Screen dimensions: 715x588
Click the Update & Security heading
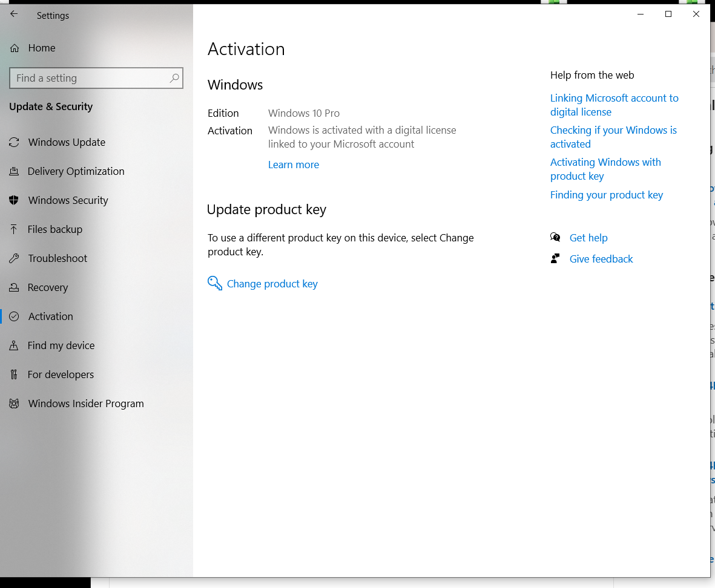51,106
